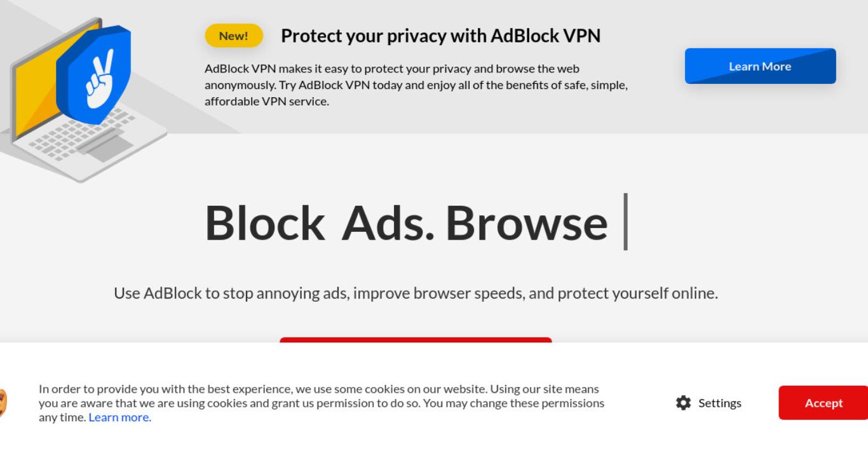Click Learn More for AdBlock VPN

760,66
